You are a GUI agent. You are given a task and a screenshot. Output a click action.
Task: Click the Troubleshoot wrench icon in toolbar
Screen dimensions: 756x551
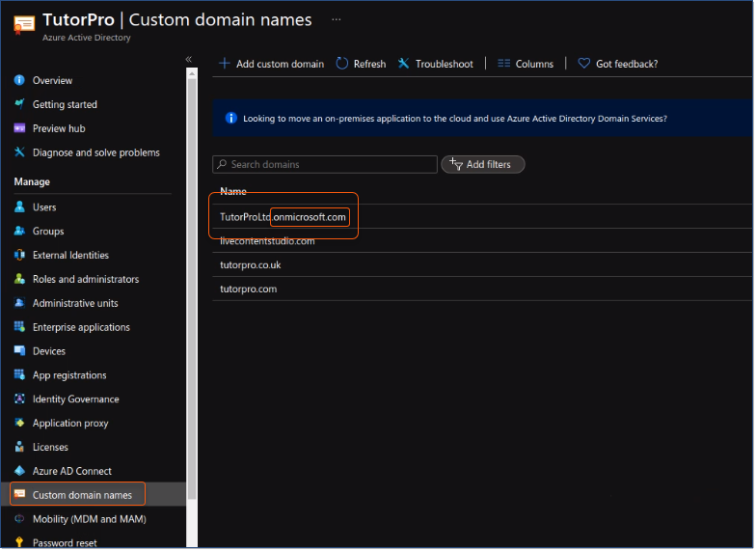pos(403,64)
